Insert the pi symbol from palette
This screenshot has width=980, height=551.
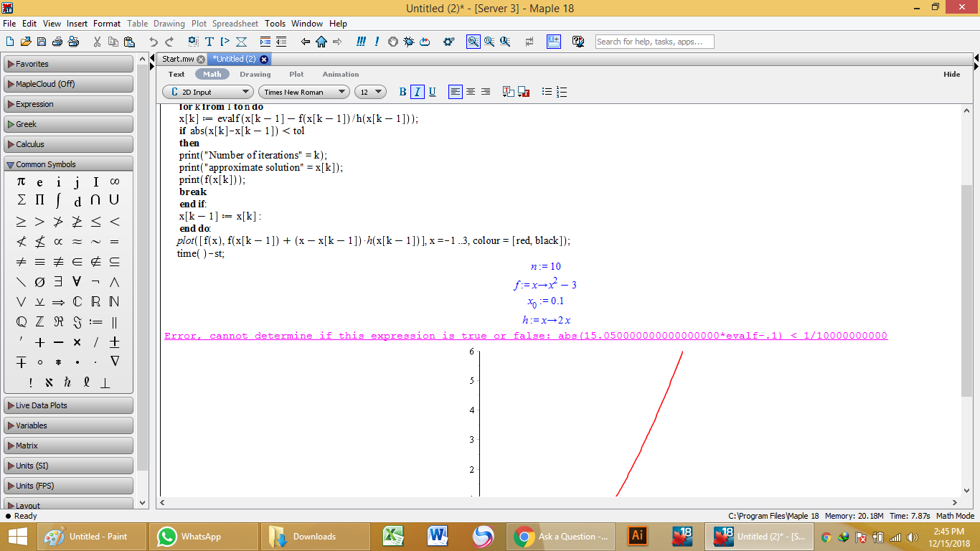point(21,182)
